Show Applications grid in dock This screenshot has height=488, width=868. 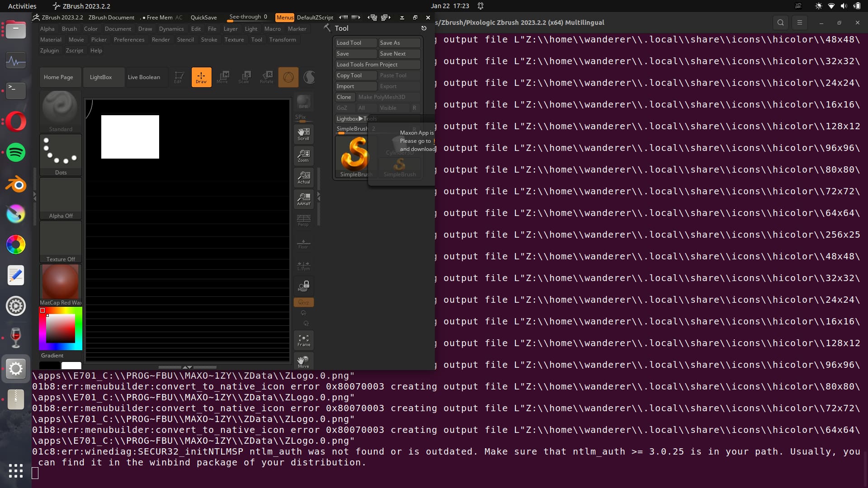(x=16, y=471)
